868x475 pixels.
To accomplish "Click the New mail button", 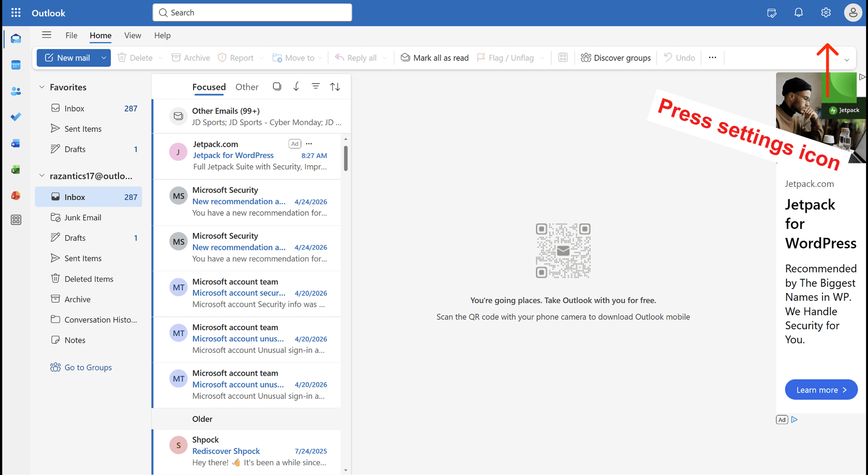I will [68, 58].
